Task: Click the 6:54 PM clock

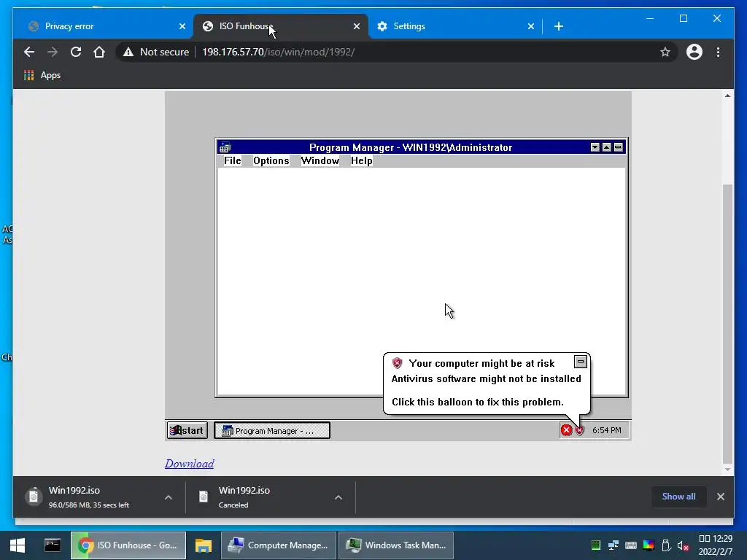Action: point(606,430)
